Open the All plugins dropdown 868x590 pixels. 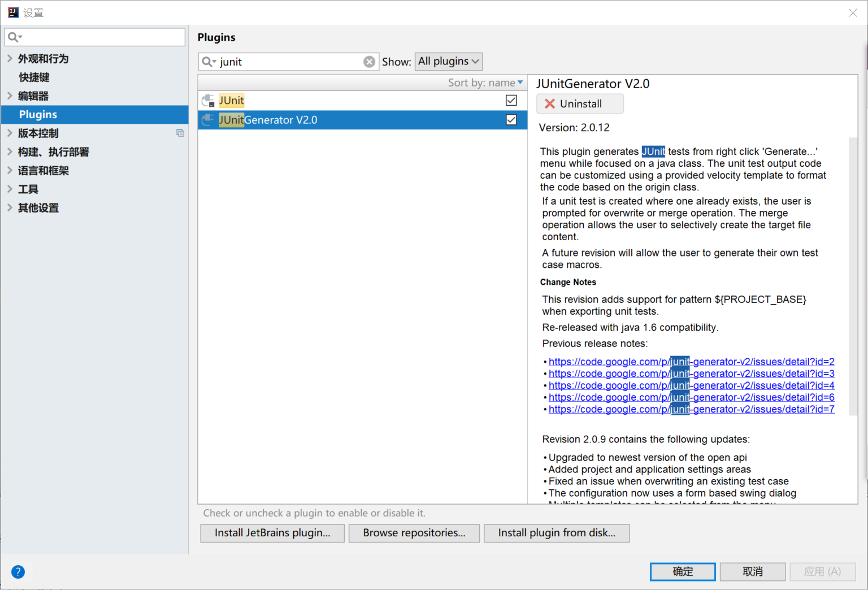[x=449, y=61]
